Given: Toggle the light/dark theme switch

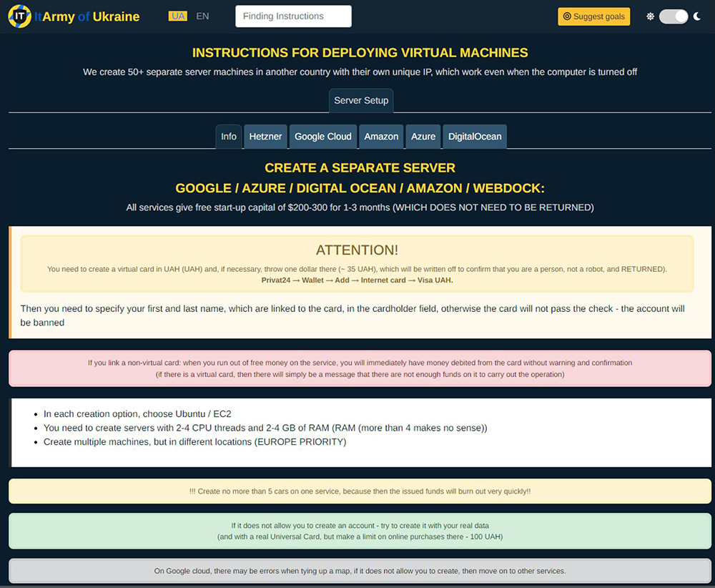Looking at the screenshot, I should click(674, 16).
